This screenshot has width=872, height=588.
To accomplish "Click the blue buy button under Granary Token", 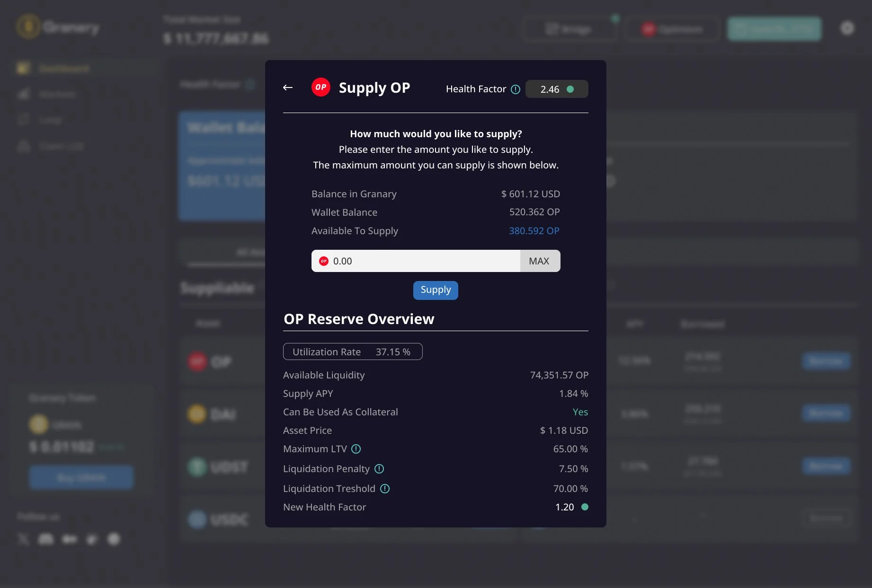I will point(81,477).
